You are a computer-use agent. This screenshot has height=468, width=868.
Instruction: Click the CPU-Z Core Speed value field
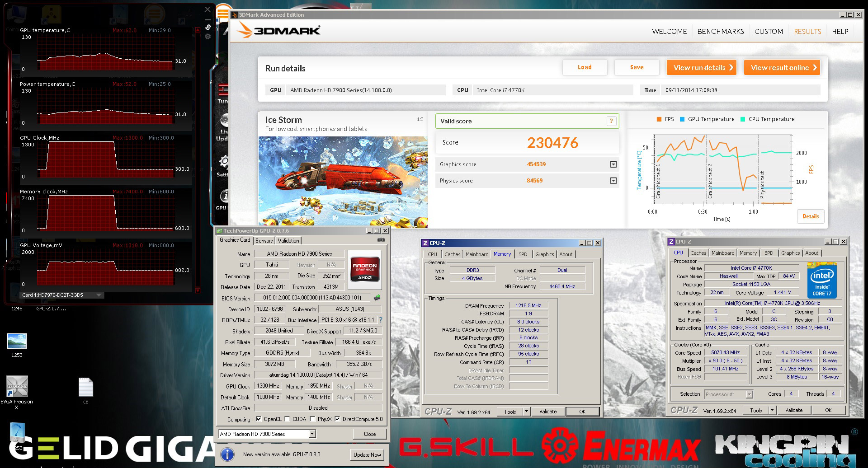pos(725,353)
